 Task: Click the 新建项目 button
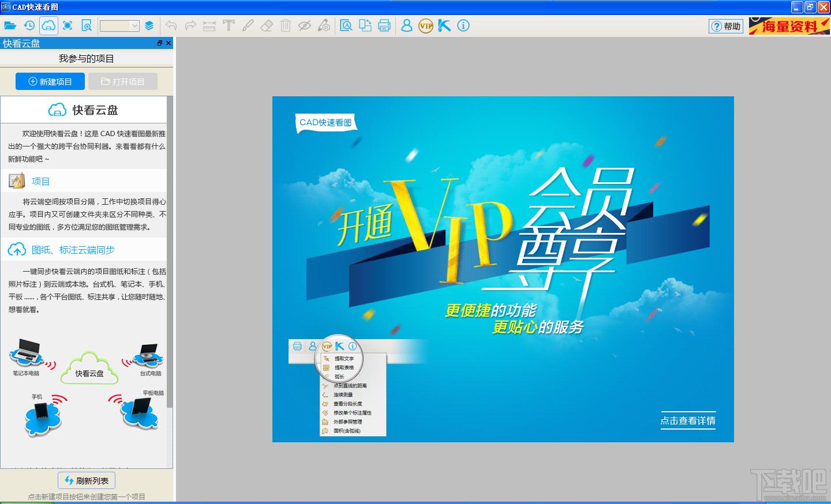[50, 81]
